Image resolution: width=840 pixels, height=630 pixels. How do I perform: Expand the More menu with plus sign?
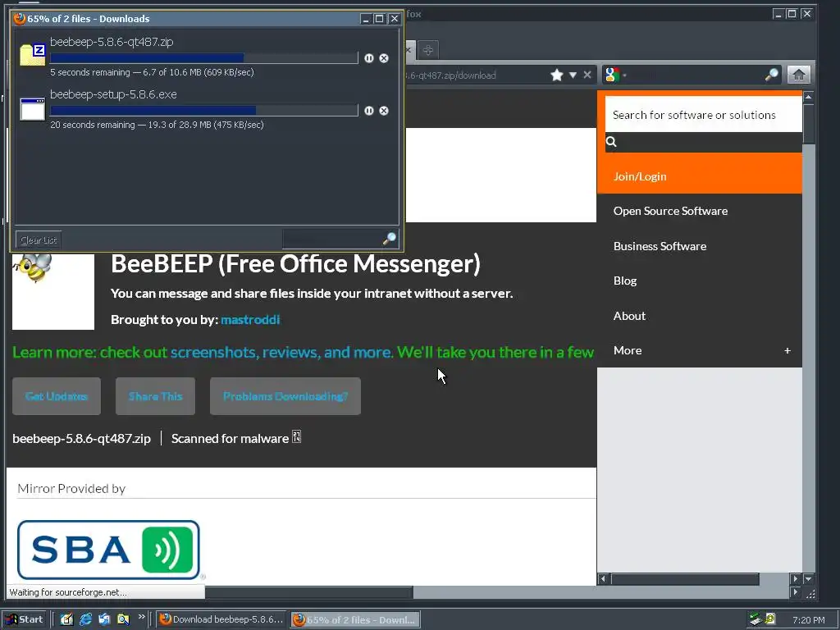point(787,350)
